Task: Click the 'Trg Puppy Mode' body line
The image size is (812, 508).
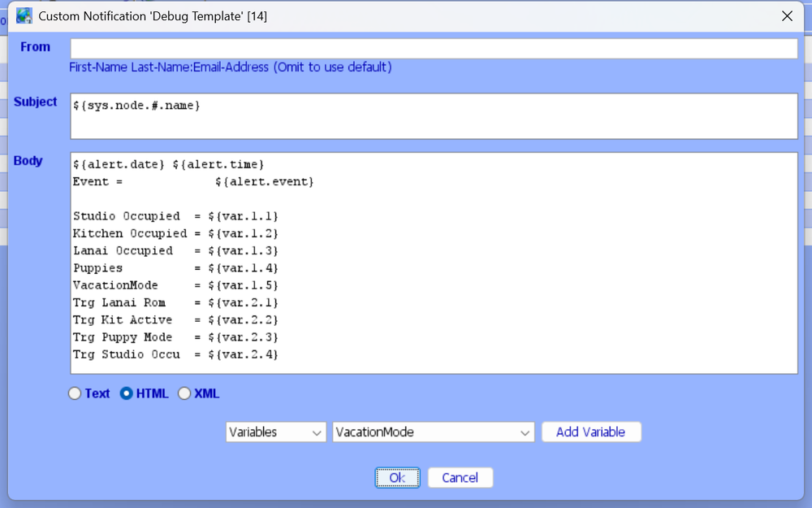Action: click(175, 337)
